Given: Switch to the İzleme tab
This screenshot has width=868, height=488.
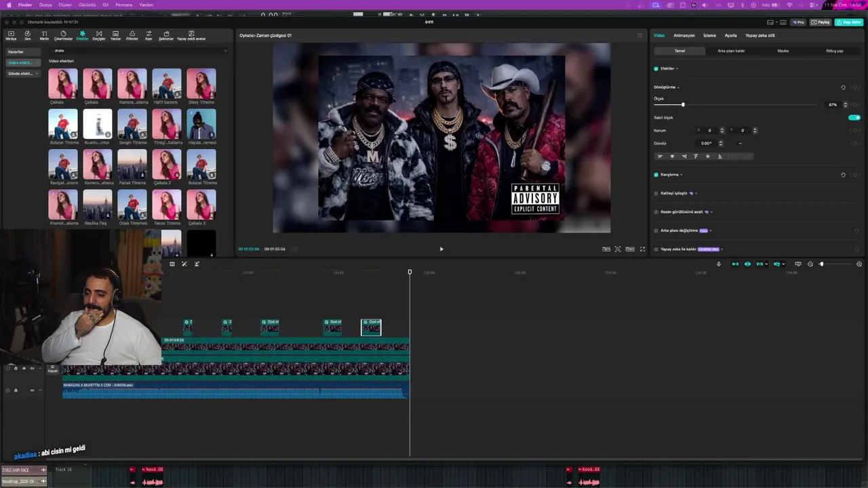Looking at the screenshot, I should (709, 35).
